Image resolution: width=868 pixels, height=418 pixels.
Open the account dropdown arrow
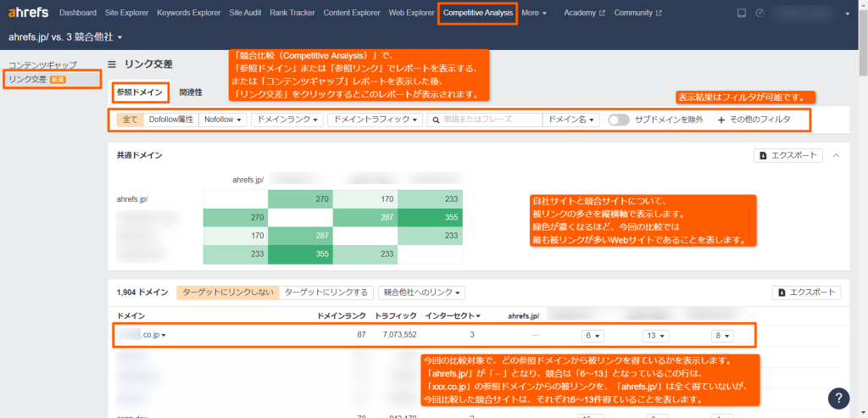[x=848, y=14]
